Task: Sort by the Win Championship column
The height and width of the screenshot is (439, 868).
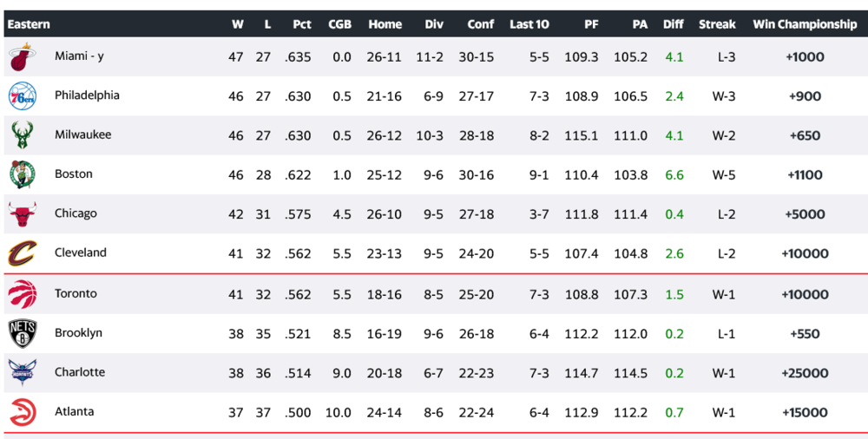Action: click(x=805, y=24)
